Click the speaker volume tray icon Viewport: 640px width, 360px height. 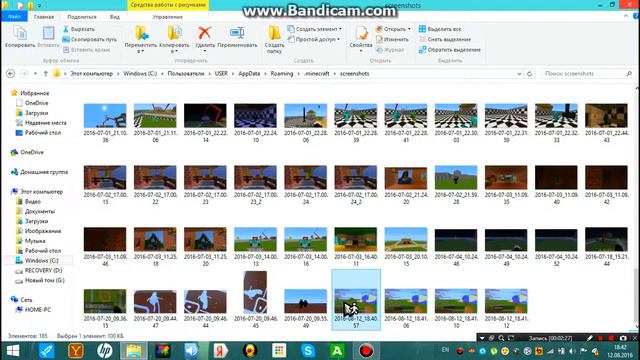(572, 351)
